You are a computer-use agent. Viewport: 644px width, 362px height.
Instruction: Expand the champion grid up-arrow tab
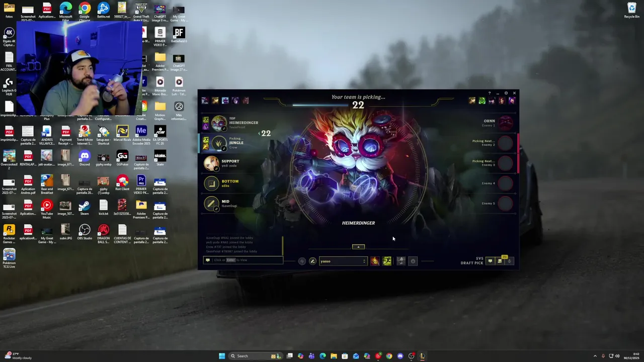358,247
